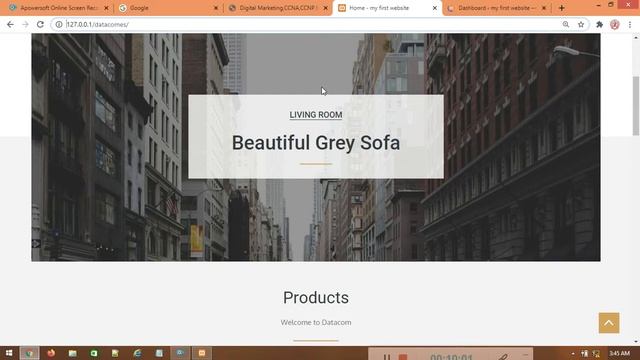The image size is (640, 360).
Task: Open File Explorer from the taskbar
Action: (x=73, y=353)
